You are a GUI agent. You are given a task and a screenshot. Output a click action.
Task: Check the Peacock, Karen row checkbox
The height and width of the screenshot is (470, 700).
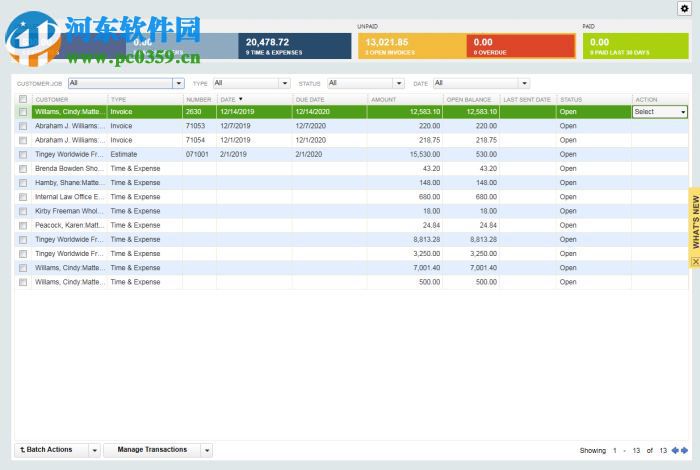pos(23,226)
